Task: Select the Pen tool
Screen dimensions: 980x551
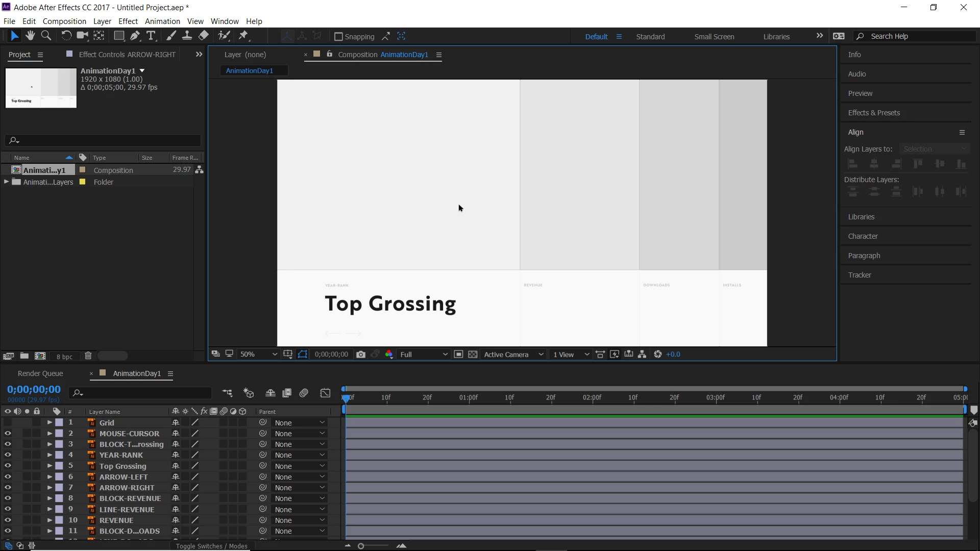Action: 135,36
